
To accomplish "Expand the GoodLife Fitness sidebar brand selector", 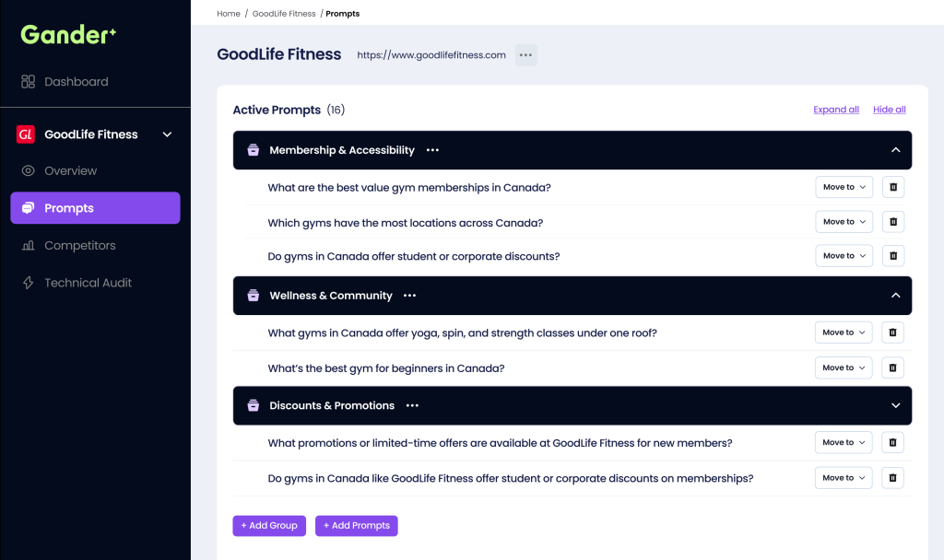I will tap(167, 134).
